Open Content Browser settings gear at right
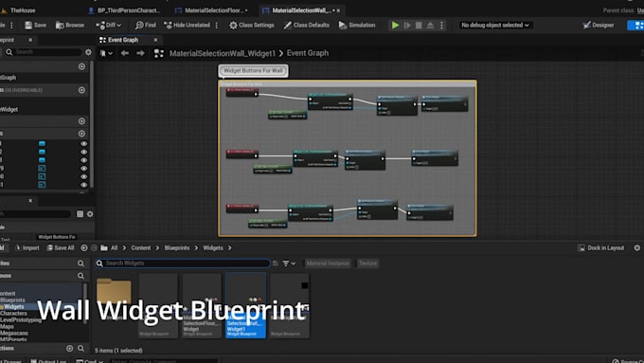644x363 pixels. pos(637,248)
